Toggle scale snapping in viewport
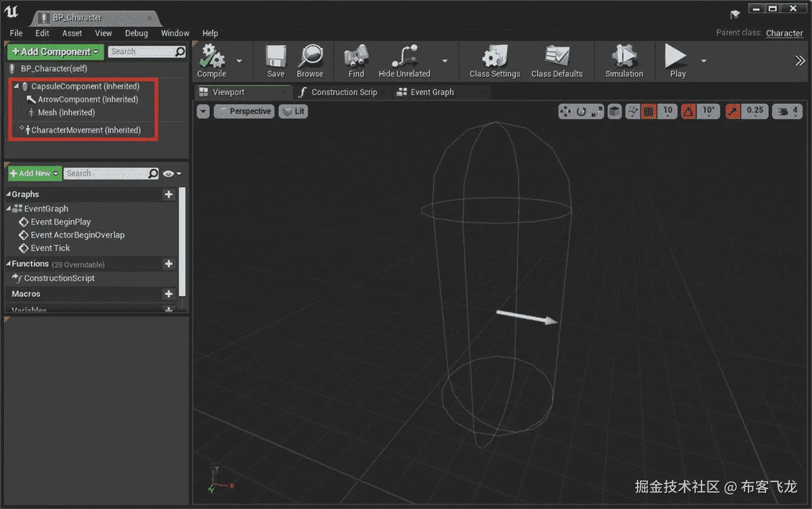Screen dimensions: 812x509 733,112
